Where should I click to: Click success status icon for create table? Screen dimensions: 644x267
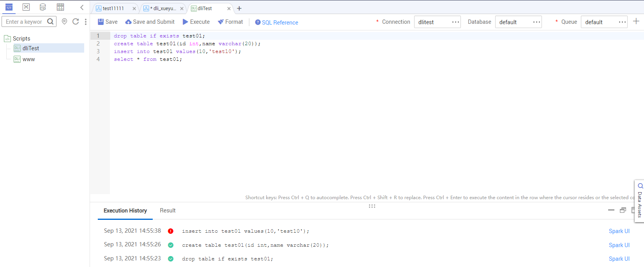[x=171, y=245]
